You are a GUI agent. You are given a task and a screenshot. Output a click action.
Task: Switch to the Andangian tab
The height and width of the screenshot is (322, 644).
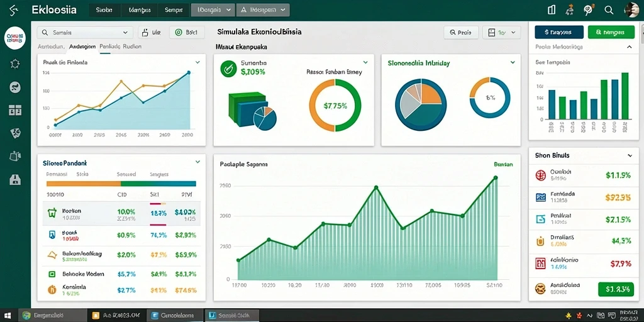point(82,47)
